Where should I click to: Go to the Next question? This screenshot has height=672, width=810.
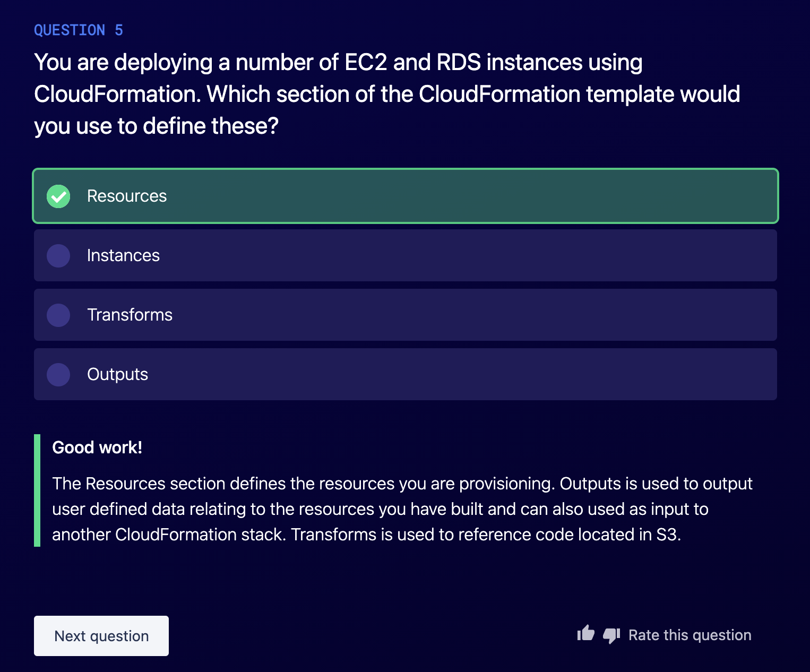[101, 636]
